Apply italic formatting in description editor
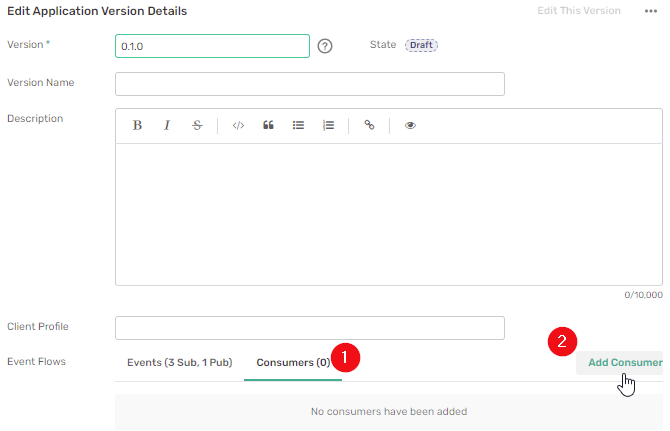 [x=167, y=126]
